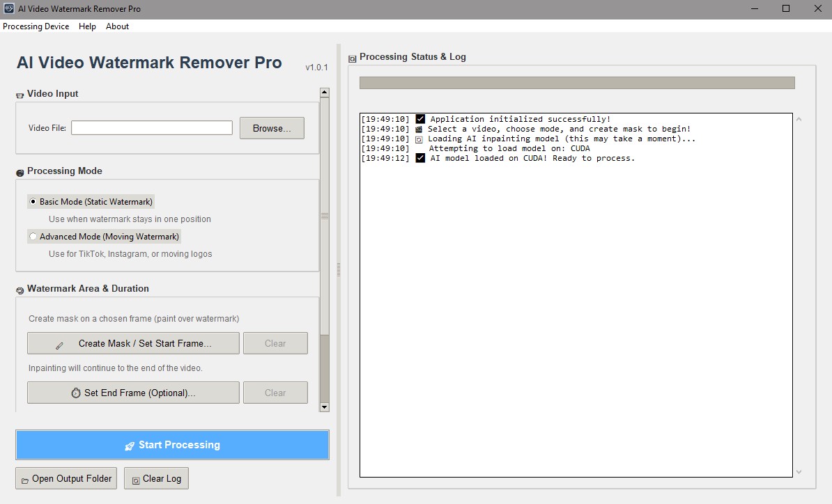The image size is (832, 504).
Task: Click the rocket icon on Start Processing
Action: [130, 446]
